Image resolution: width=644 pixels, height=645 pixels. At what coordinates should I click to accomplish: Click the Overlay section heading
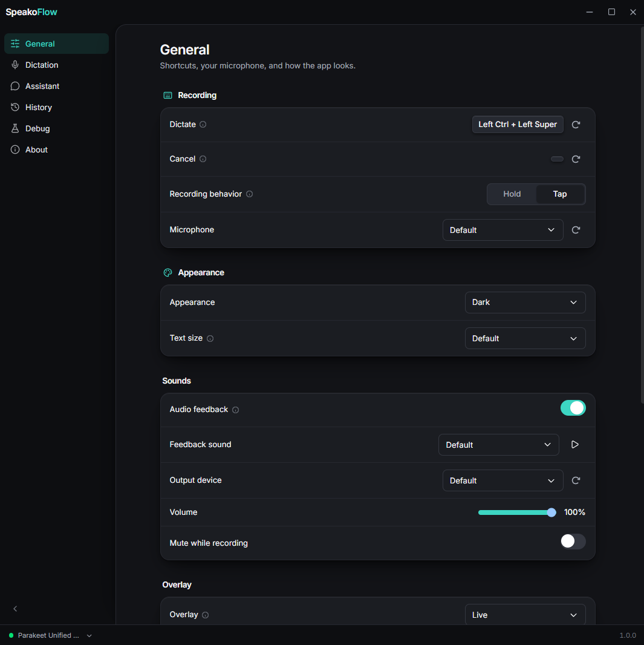point(177,585)
